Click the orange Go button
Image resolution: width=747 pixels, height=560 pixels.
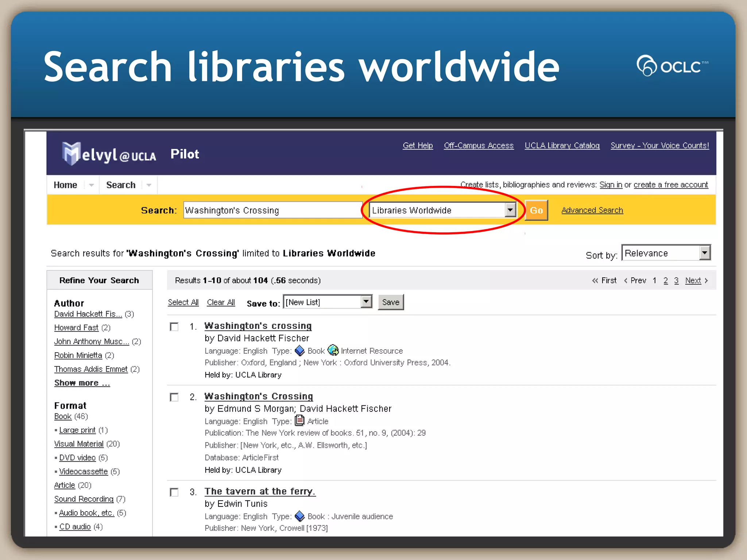(536, 210)
